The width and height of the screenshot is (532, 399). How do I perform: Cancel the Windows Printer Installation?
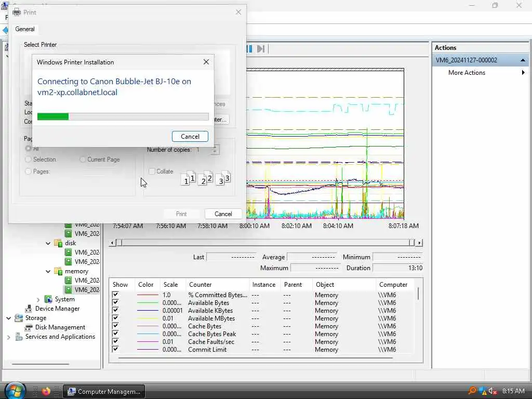(190, 137)
